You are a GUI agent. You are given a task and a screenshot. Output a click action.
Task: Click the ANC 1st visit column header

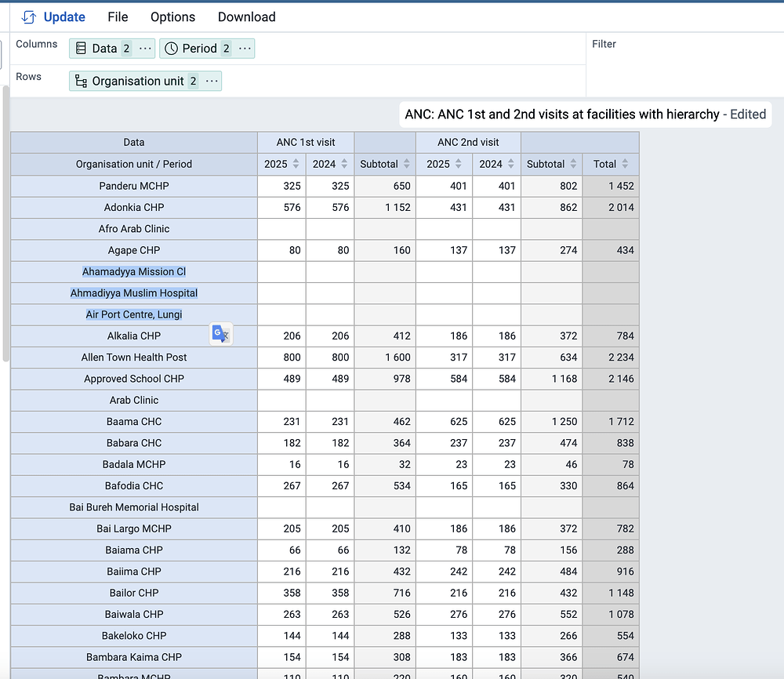[x=306, y=143]
